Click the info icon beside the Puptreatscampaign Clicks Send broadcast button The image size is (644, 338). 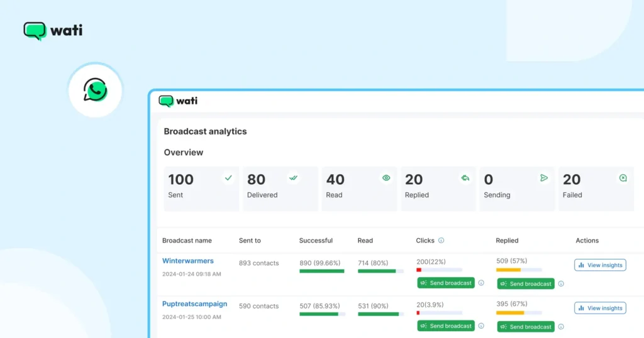click(481, 326)
